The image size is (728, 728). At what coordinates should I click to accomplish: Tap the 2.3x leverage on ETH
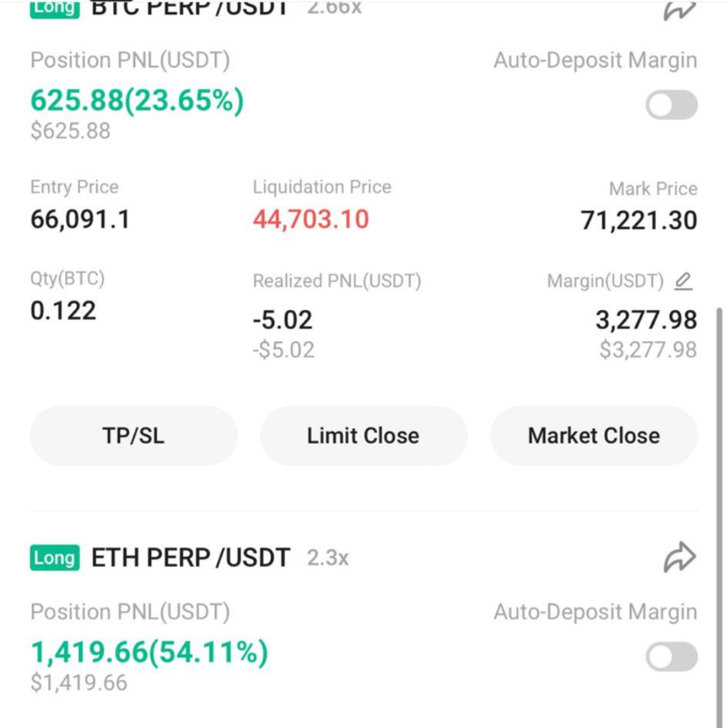(328, 558)
